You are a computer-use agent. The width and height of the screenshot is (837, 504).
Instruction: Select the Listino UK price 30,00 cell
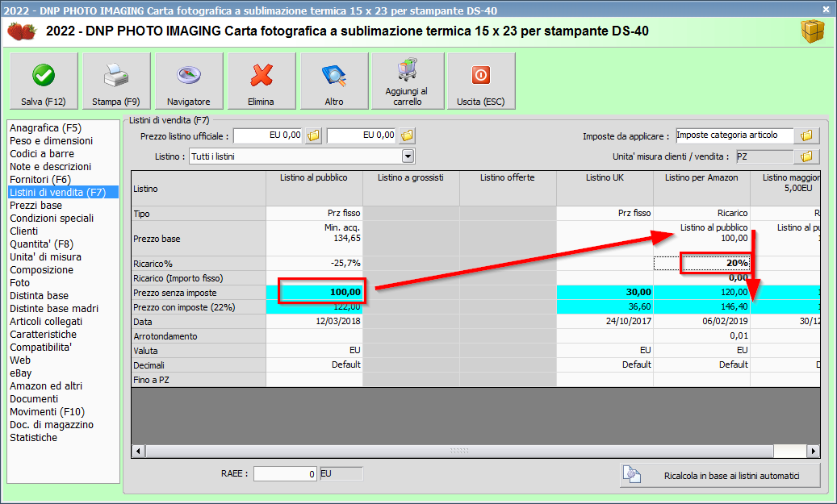(x=605, y=292)
